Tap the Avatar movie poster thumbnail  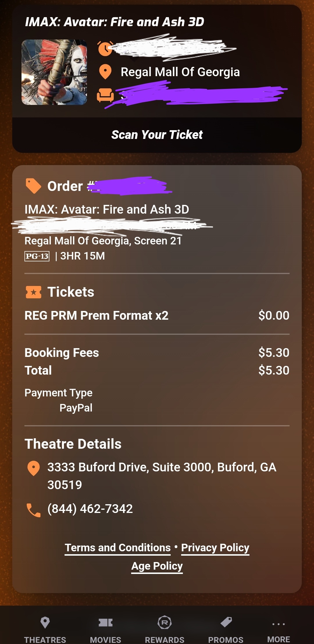54,72
